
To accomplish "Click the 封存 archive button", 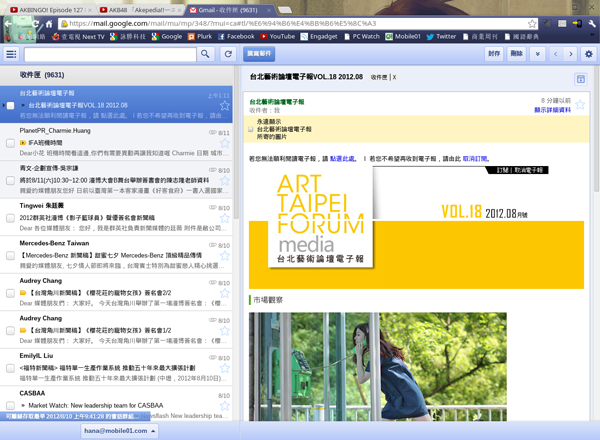I will click(494, 54).
